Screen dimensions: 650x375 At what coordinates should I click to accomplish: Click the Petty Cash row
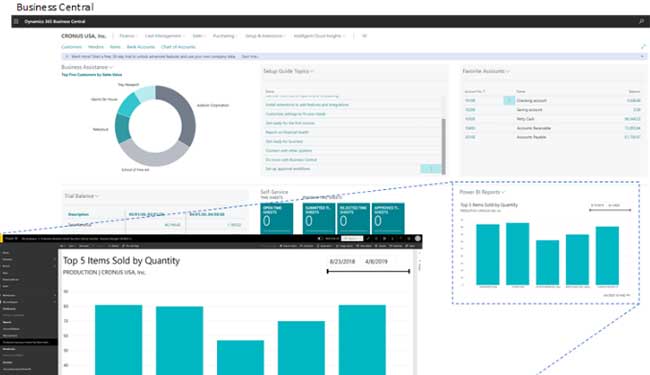coord(553,119)
